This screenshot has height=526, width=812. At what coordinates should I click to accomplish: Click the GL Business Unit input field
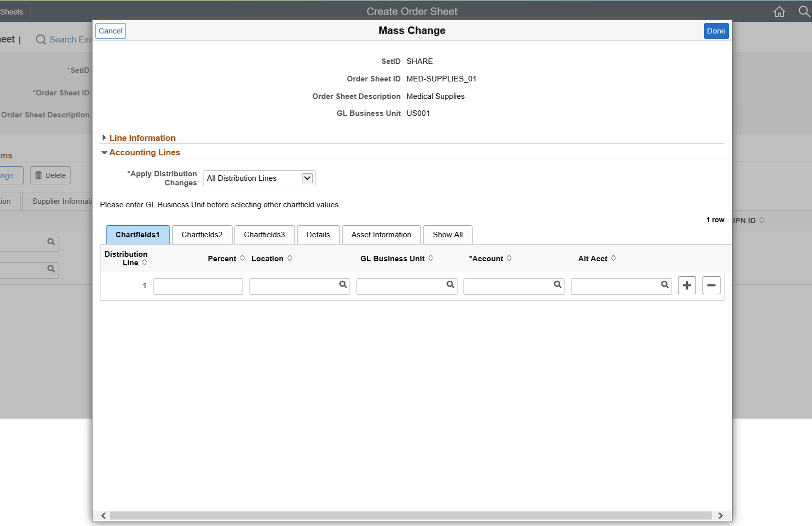(407, 287)
